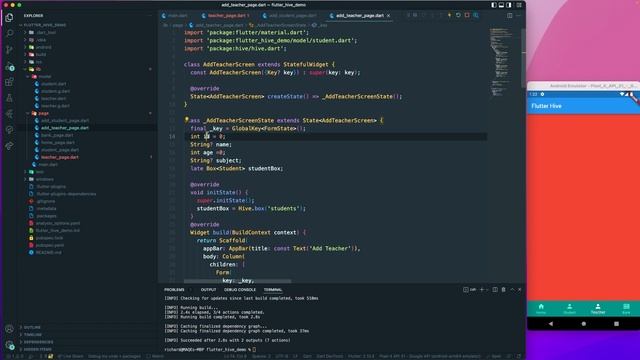Click the editor horizontal scrollbar

(238, 281)
